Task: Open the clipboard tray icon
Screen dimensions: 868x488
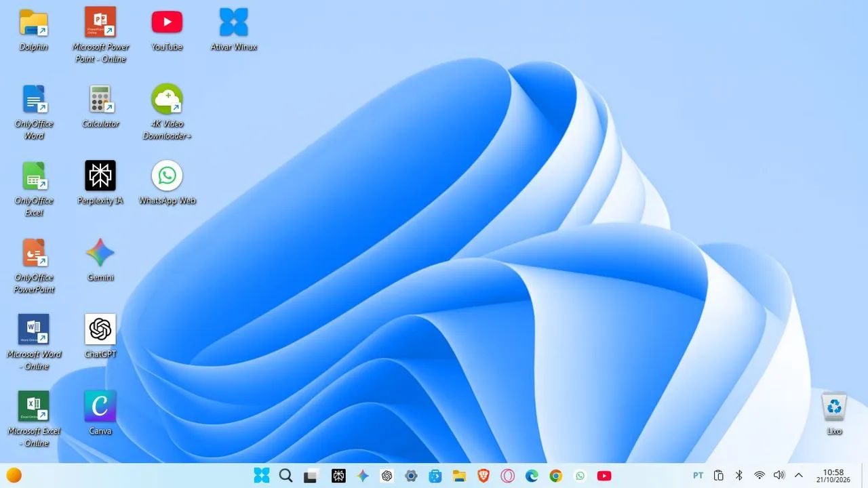Action: [x=719, y=476]
